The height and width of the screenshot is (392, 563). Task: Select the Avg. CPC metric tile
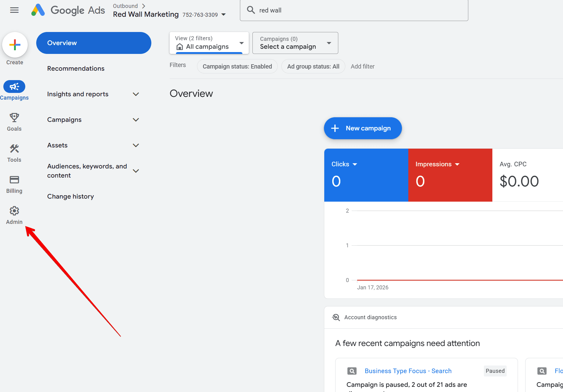pyautogui.click(x=527, y=175)
